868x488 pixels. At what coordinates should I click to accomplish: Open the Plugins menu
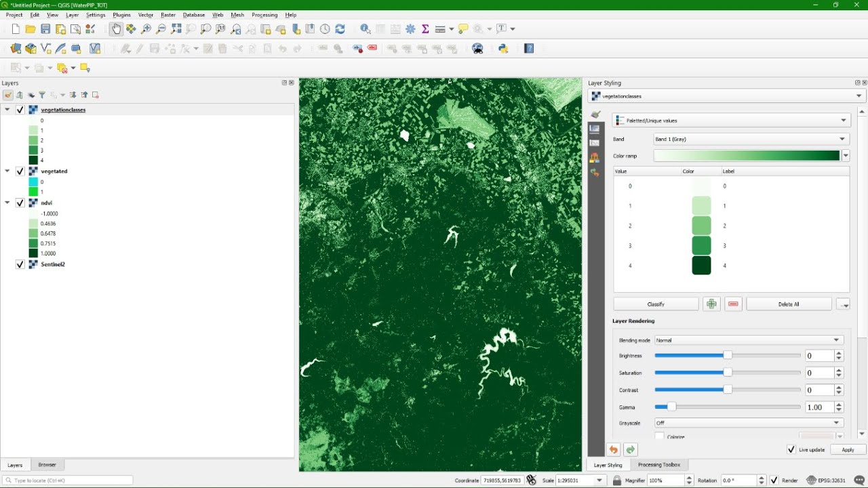(x=122, y=15)
